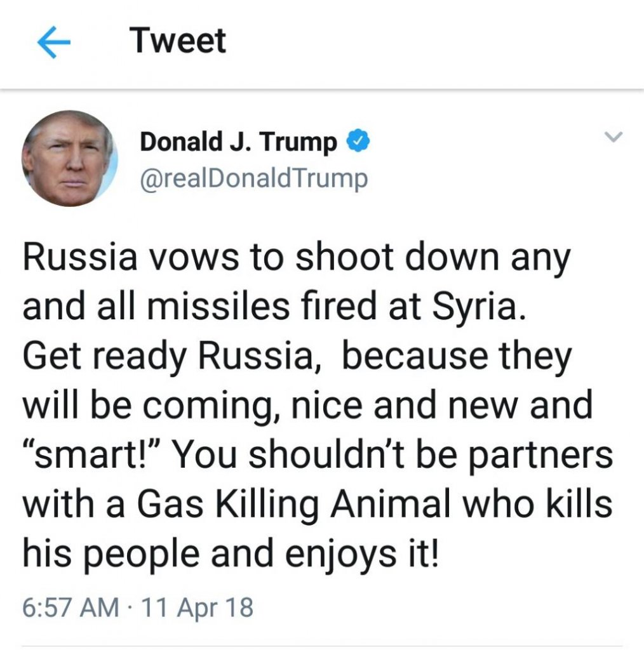Image resolution: width=644 pixels, height=650 pixels.
Task: Click the first line starting Russia vows
Action: (297, 258)
